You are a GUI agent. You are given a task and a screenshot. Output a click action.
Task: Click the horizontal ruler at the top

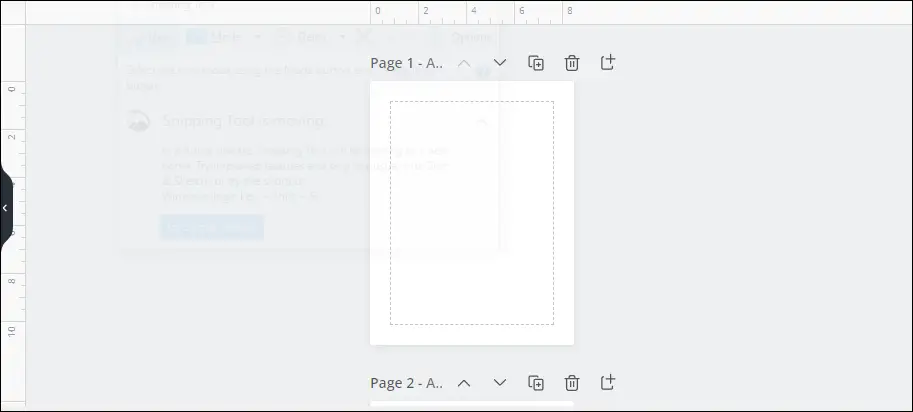click(469, 13)
